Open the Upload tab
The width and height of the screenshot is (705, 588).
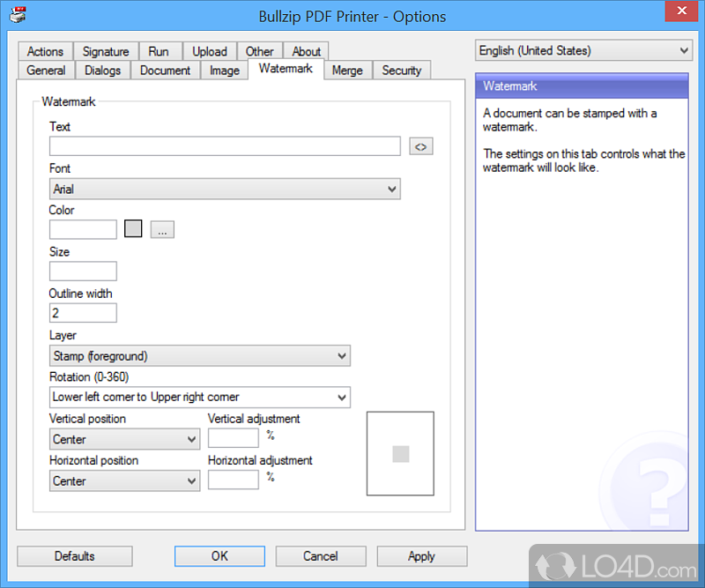(210, 51)
